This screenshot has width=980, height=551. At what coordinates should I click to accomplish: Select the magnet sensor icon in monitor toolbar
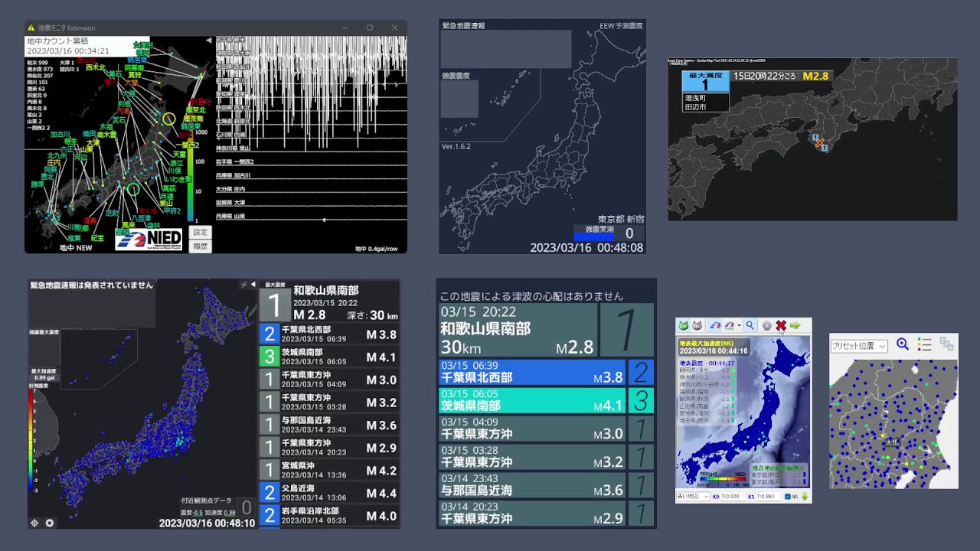click(x=714, y=325)
